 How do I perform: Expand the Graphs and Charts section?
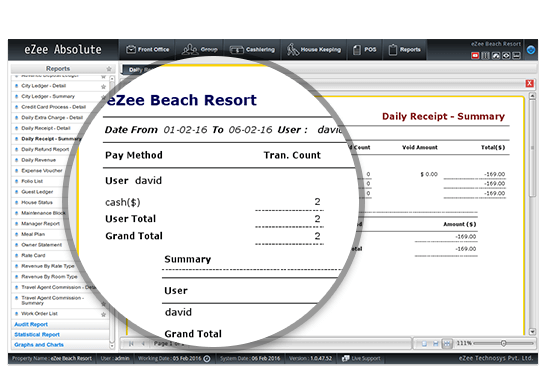tap(39, 345)
